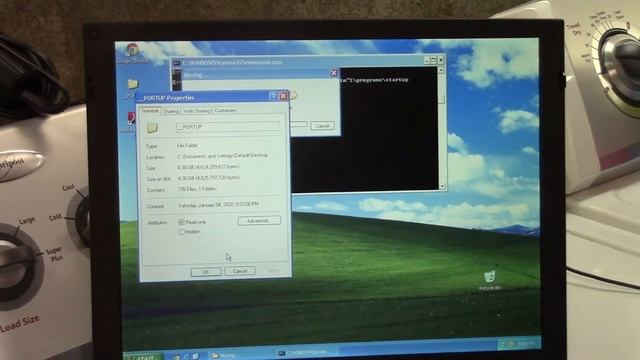Viewport: 640px width, 360px height.
Task: Click the Moving taskbar button
Action: pyautogui.click(x=241, y=356)
